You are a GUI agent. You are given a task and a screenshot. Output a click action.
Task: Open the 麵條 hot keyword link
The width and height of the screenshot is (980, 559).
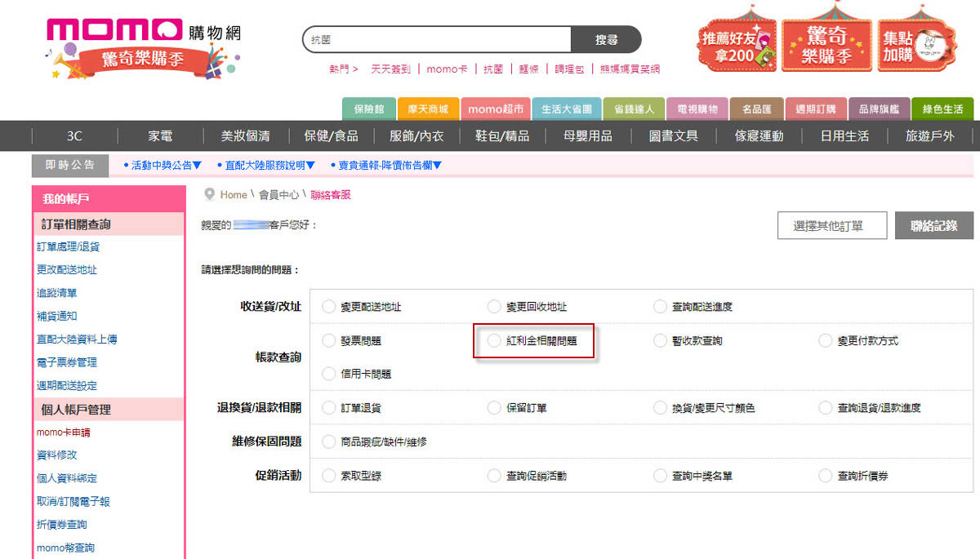[x=529, y=69]
